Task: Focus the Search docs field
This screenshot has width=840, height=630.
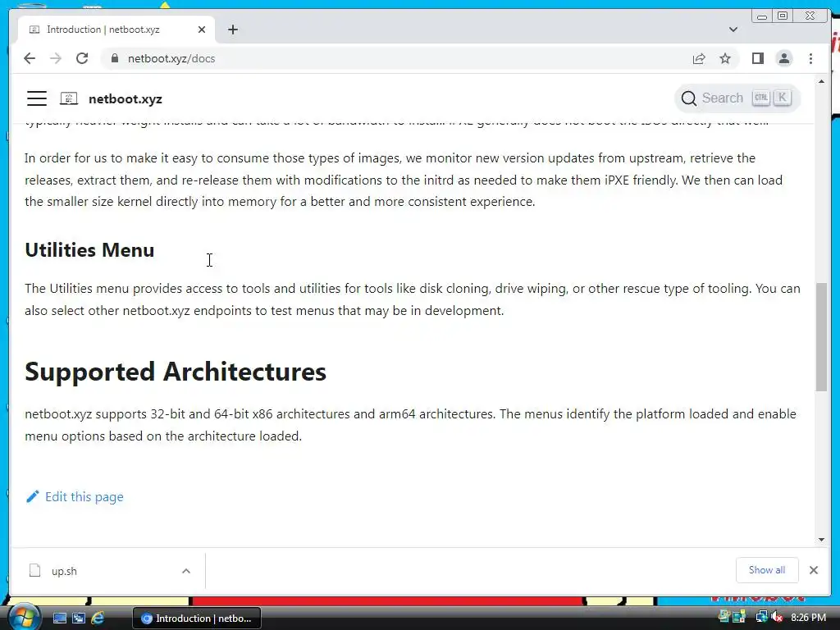Action: click(737, 98)
